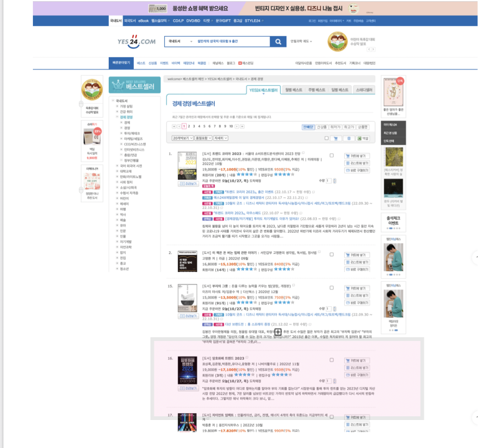Image resolution: width=481 pixels, height=448 pixels.
Task: Check the box for book ranked 15
Action: point(332,288)
